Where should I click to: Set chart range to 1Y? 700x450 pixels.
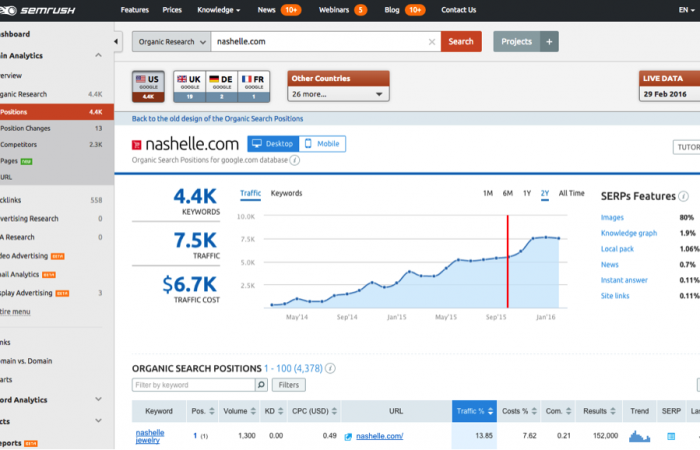[527, 193]
